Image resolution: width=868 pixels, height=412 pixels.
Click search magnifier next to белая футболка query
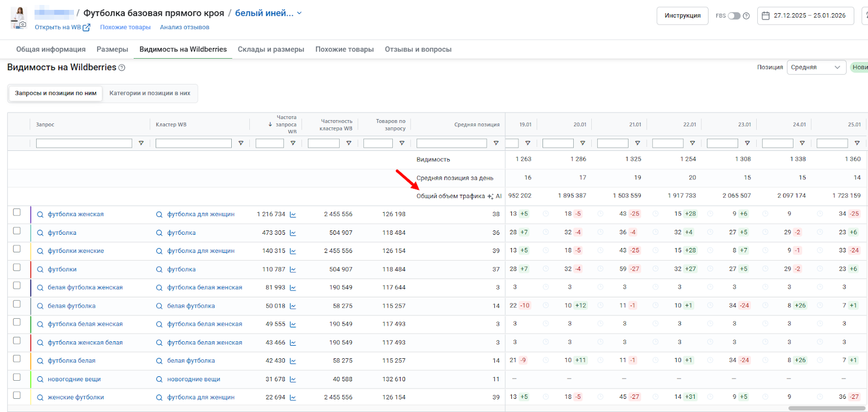[40, 306]
